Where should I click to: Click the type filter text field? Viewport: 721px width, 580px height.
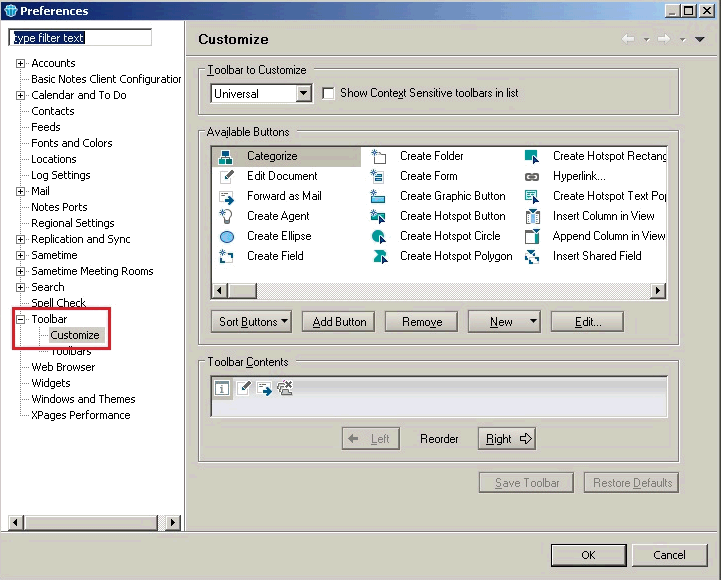coord(80,38)
